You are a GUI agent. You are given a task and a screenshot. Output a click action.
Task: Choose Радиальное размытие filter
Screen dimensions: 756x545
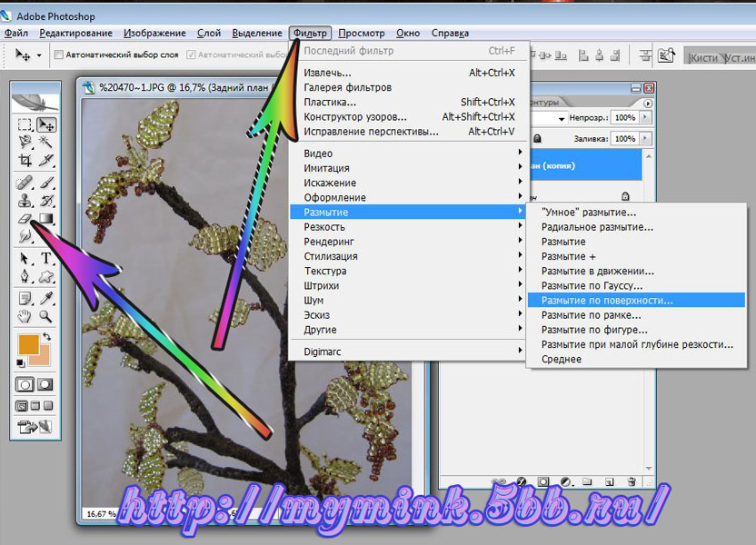(x=636, y=227)
